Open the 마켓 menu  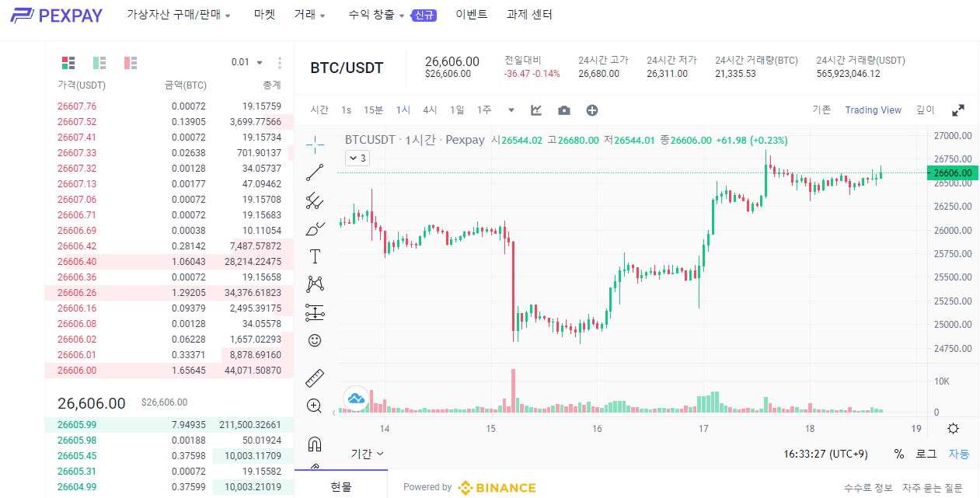[x=264, y=14]
